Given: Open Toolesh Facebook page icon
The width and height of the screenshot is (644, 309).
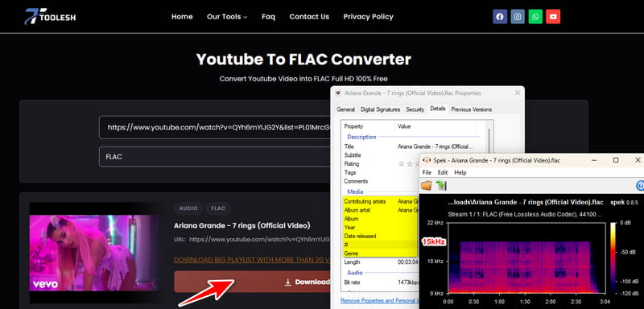Looking at the screenshot, I should point(500,17).
